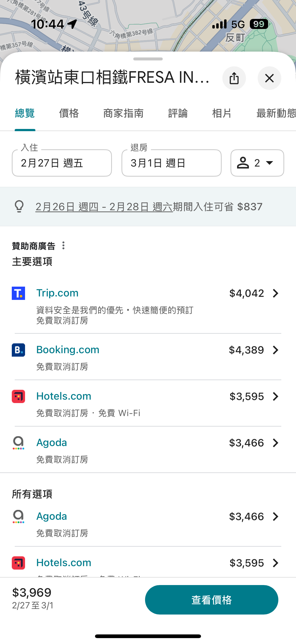Tap the Trip.com logo icon
The width and height of the screenshot is (296, 644).
click(x=18, y=293)
